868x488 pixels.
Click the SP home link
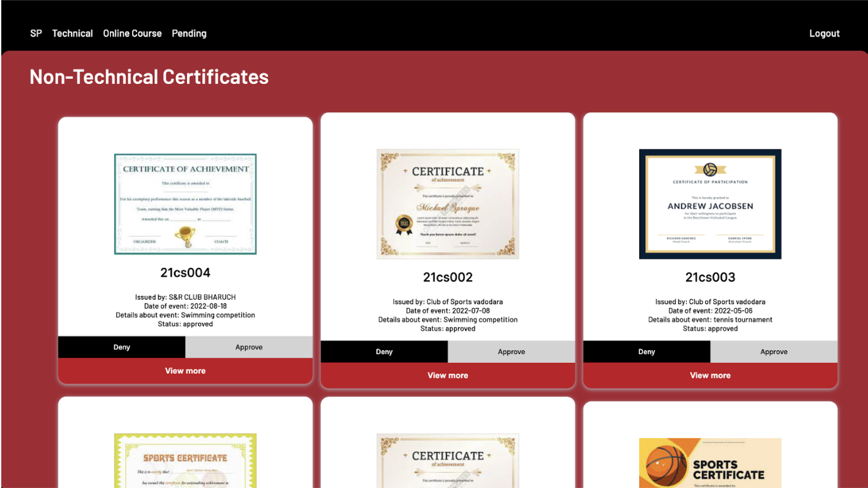coord(35,33)
